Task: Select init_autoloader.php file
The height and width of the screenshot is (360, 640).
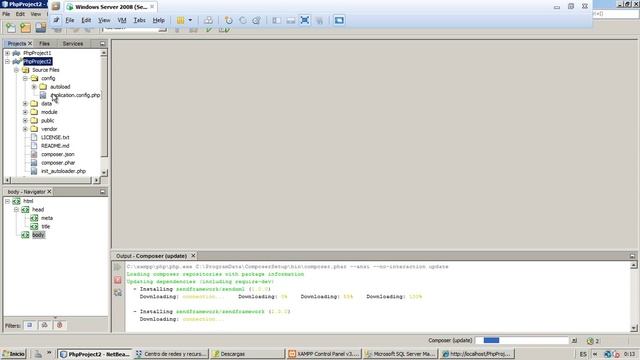Action: 63,171
